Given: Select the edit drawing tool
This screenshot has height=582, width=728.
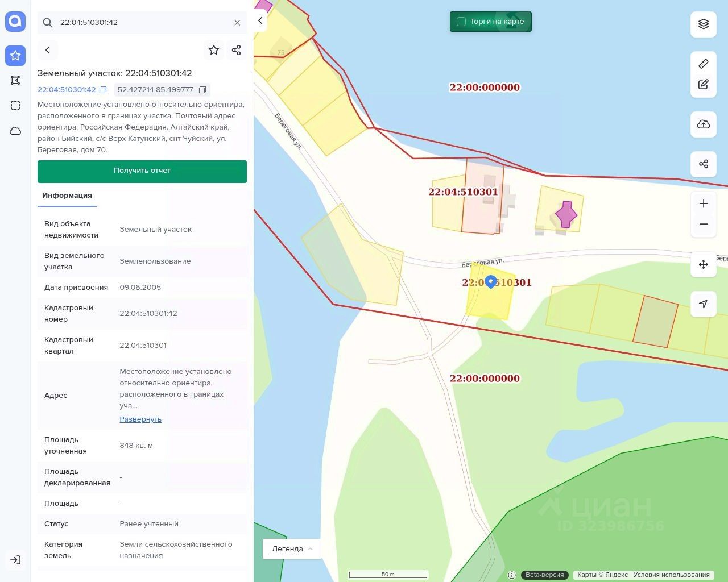Looking at the screenshot, I should pos(704,84).
